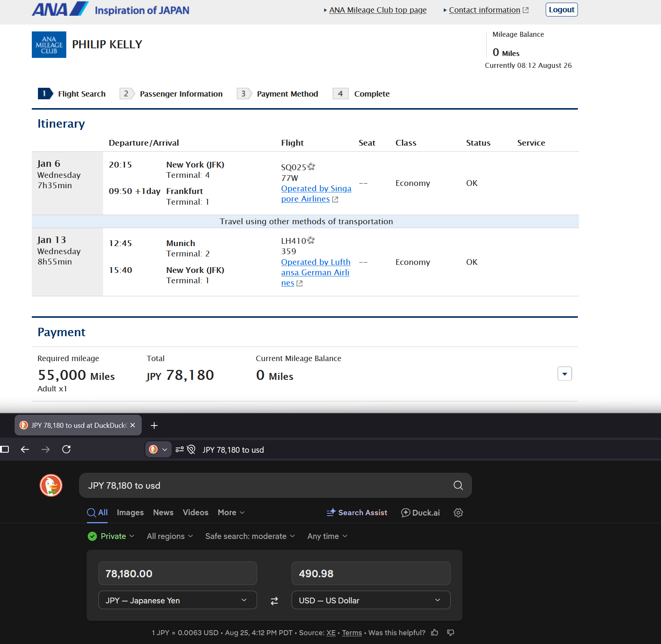
Task: Open Duck.ai chat
Action: point(420,513)
